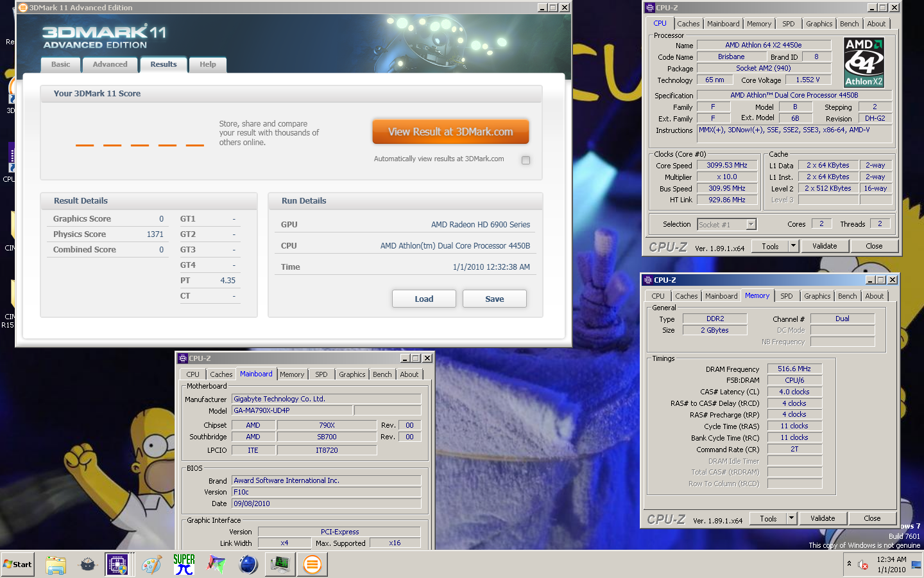Click the Physics Score value 1371
The height and width of the screenshot is (578, 924).
pyautogui.click(x=155, y=234)
